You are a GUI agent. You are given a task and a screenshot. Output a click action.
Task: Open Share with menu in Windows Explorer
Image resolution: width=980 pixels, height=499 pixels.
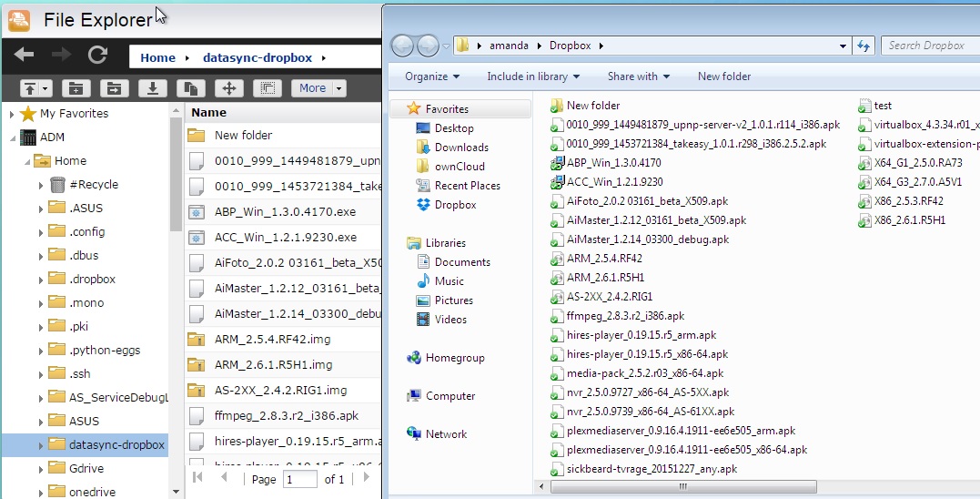coord(638,76)
